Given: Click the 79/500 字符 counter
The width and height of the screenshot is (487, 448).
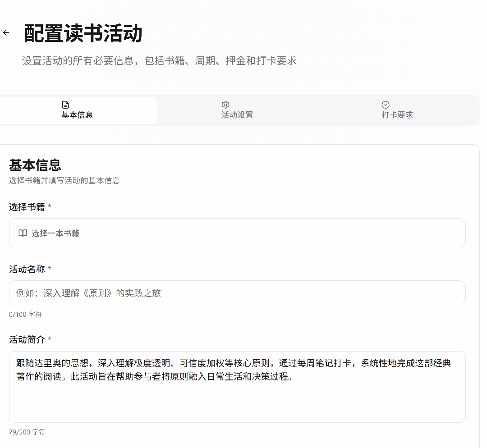Looking at the screenshot, I should coord(27,432).
